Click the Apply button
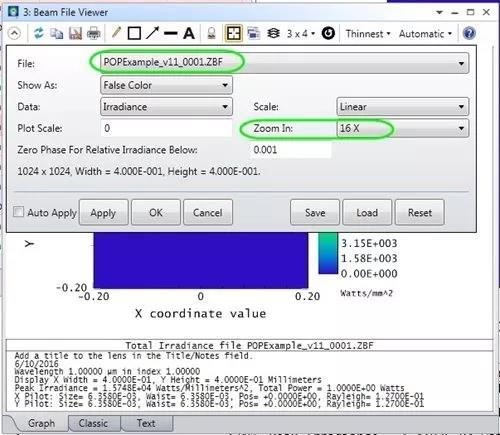Screen dimensions: 500x435 coord(103,213)
